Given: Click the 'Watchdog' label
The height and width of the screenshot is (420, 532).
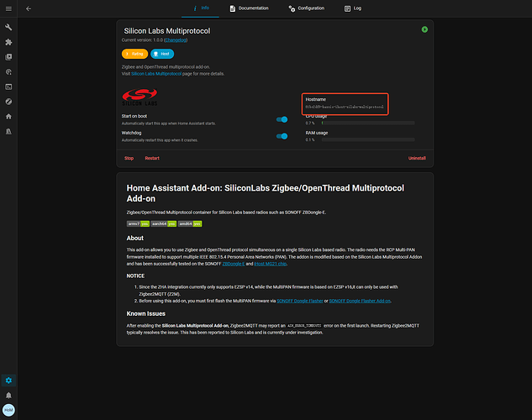Looking at the screenshot, I should coord(131,133).
